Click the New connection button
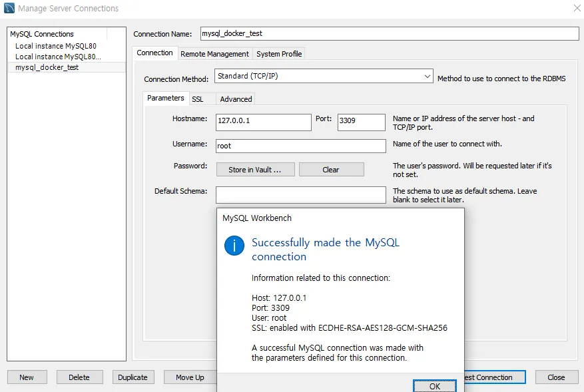The image size is (584, 392). click(x=27, y=377)
